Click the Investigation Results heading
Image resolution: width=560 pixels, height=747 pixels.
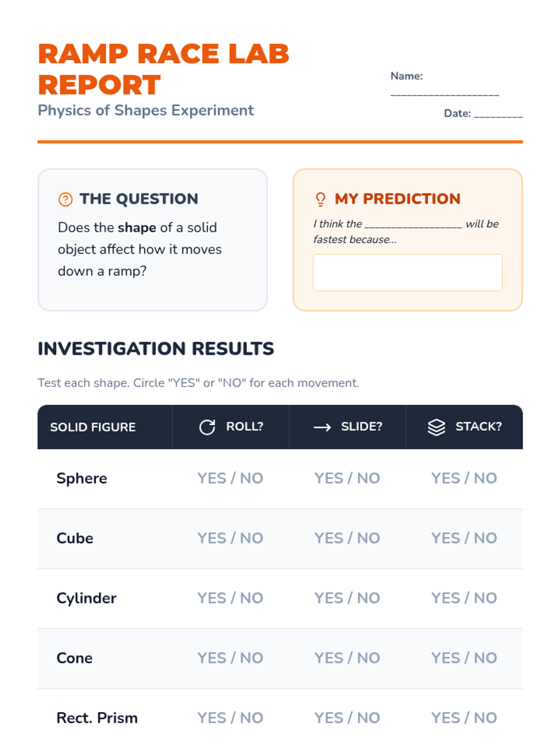pyautogui.click(x=156, y=349)
